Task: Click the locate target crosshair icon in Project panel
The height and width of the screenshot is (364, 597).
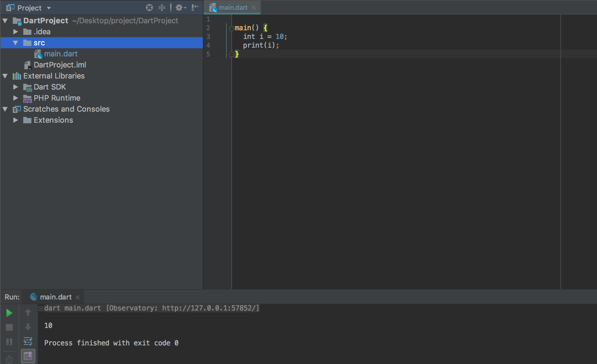Action: (149, 8)
